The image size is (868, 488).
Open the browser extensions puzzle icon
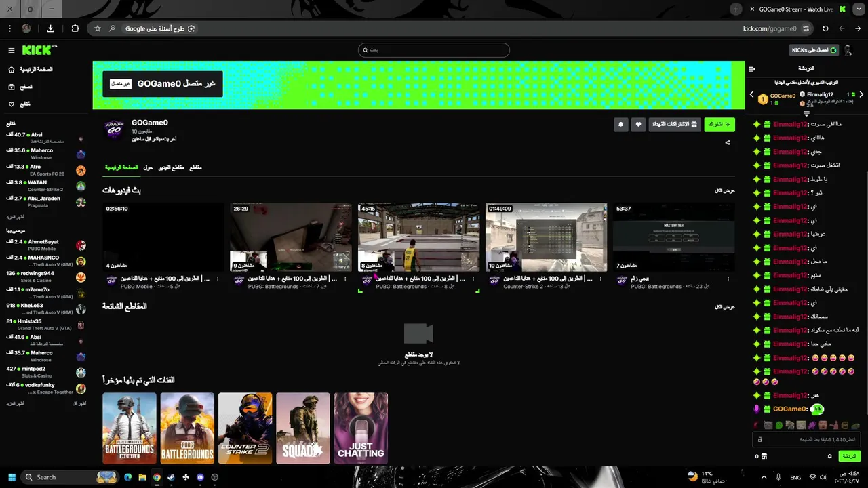[x=75, y=28]
